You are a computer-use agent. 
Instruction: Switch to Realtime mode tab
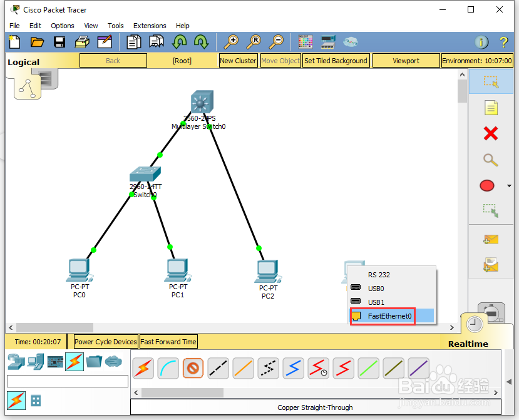[468, 344]
